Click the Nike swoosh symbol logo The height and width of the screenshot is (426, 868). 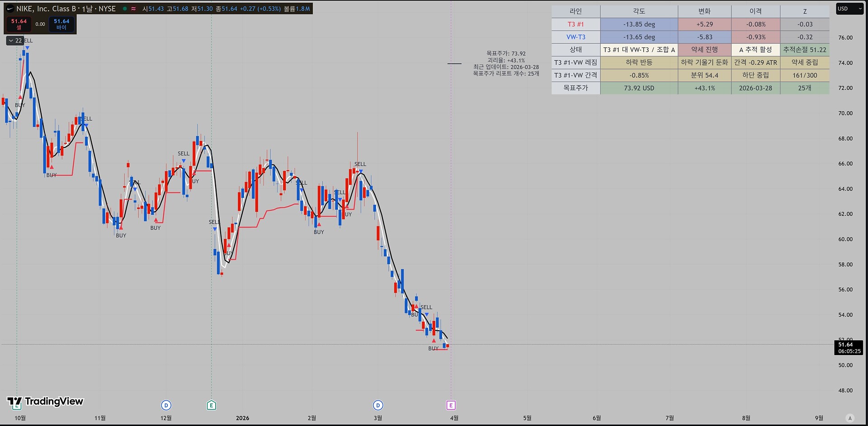click(x=10, y=9)
